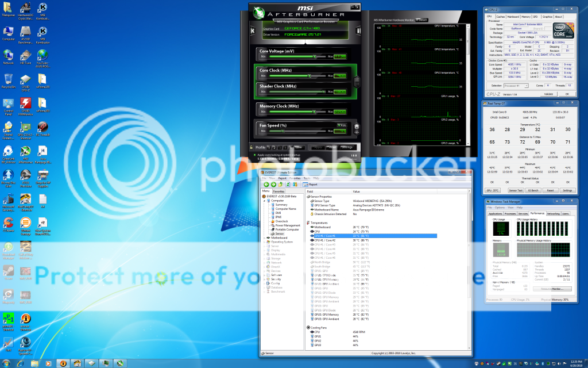Expand the Software node in EVEREST tree
This screenshot has width=588, height=368.
264,275
